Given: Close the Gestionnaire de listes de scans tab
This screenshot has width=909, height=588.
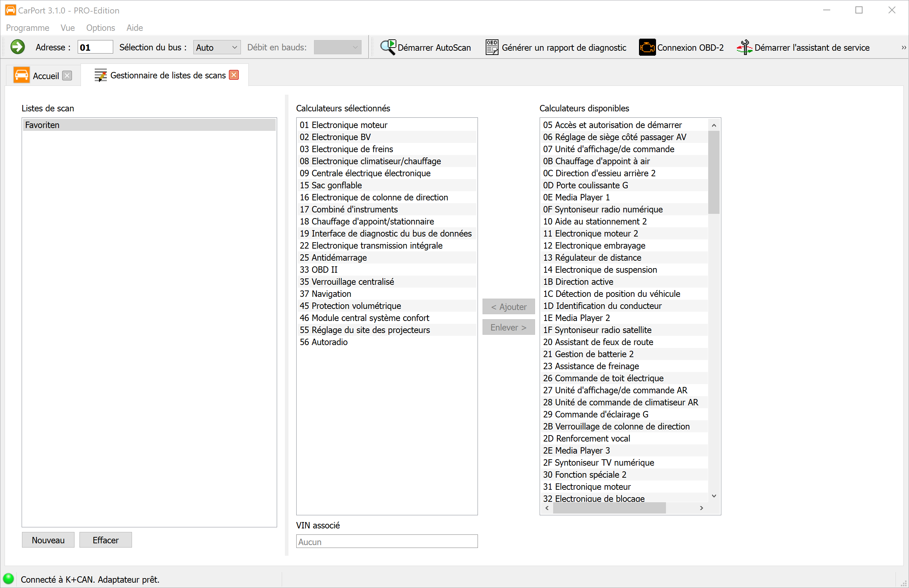Looking at the screenshot, I should [x=233, y=75].
